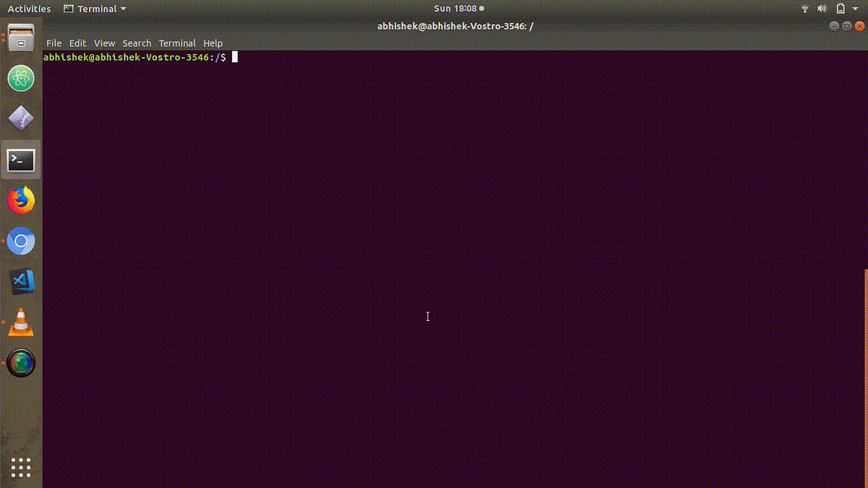The width and height of the screenshot is (868, 488).
Task: Open the Help menu in the terminal
Action: [x=213, y=43]
